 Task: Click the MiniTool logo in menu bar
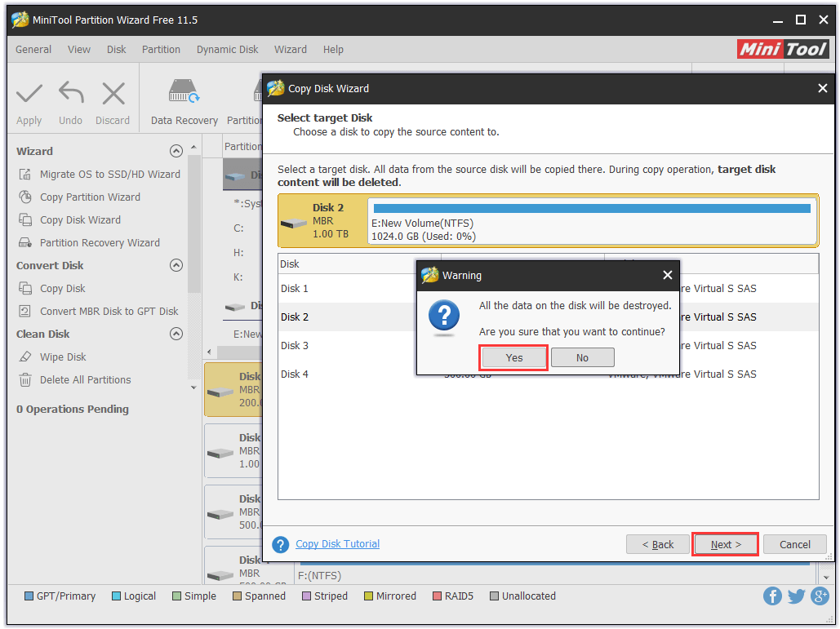(783, 49)
